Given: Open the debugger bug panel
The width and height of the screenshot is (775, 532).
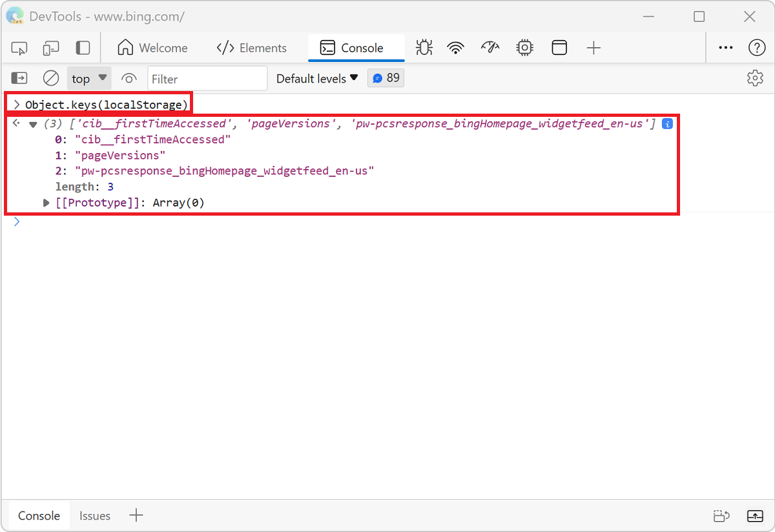Looking at the screenshot, I should pos(424,47).
